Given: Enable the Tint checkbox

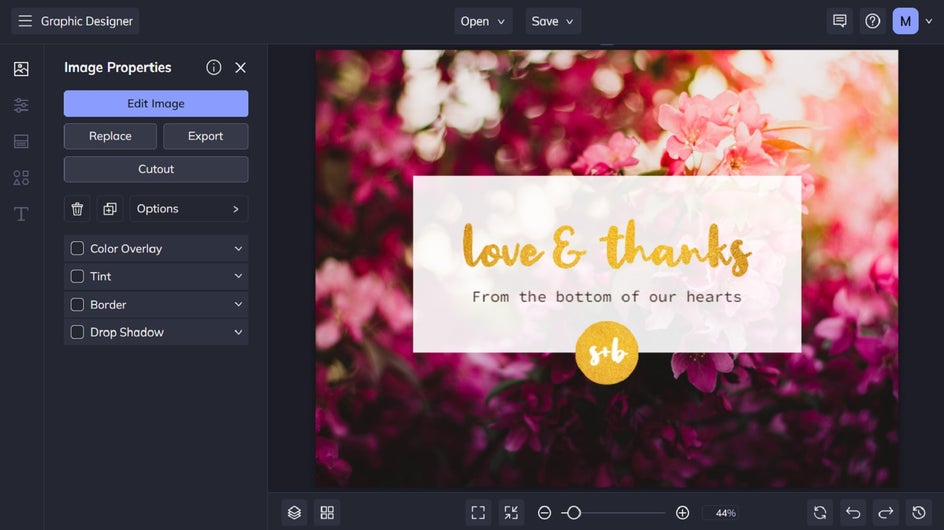Looking at the screenshot, I should coord(77,277).
